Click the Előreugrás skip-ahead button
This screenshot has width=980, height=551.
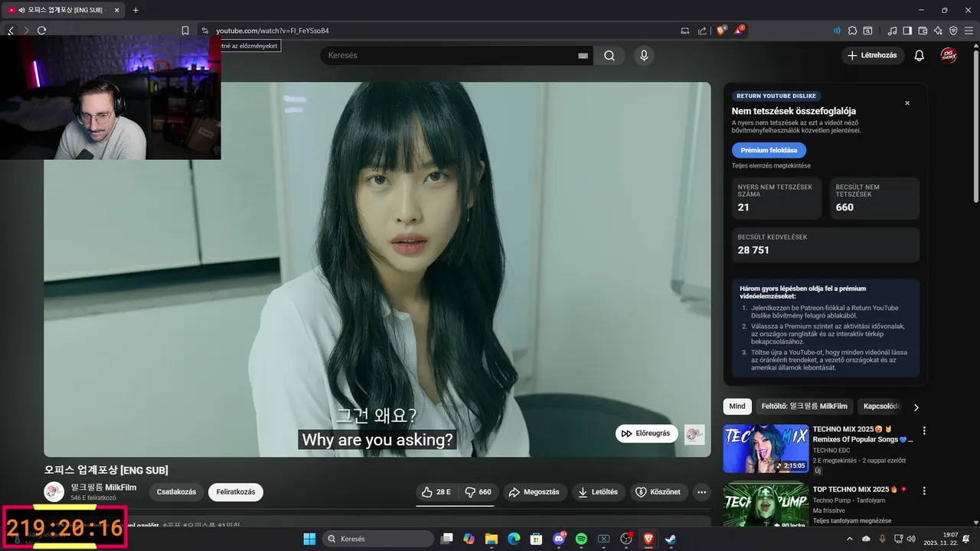[647, 433]
